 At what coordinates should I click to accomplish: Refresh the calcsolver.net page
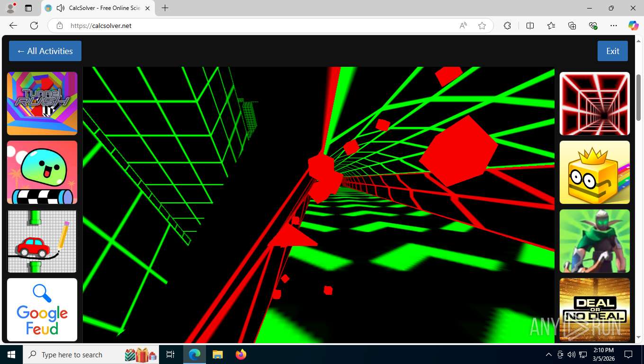pos(34,26)
